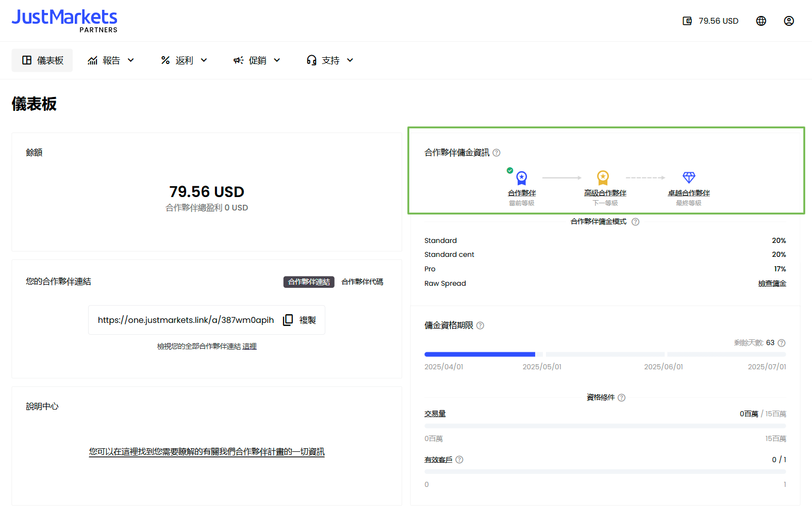This screenshot has height=522, width=812.
Task: Click the 交易量 progress bar
Action: coord(605,426)
